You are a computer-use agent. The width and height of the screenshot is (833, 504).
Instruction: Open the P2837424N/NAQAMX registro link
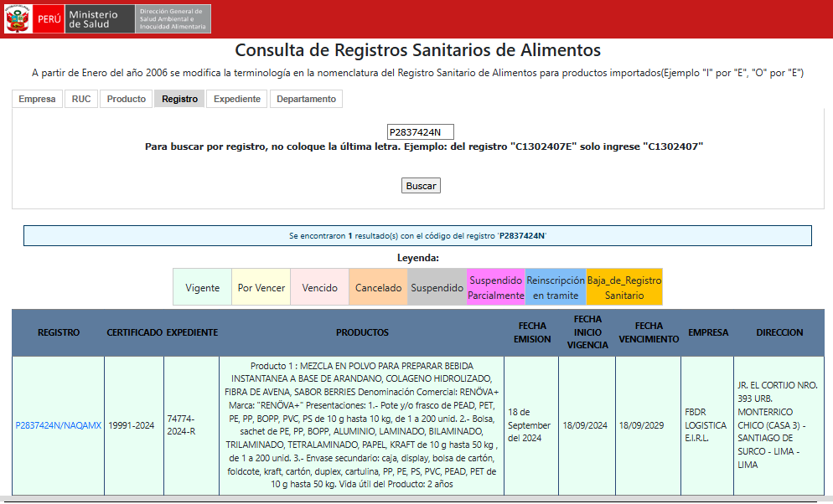pos(59,425)
